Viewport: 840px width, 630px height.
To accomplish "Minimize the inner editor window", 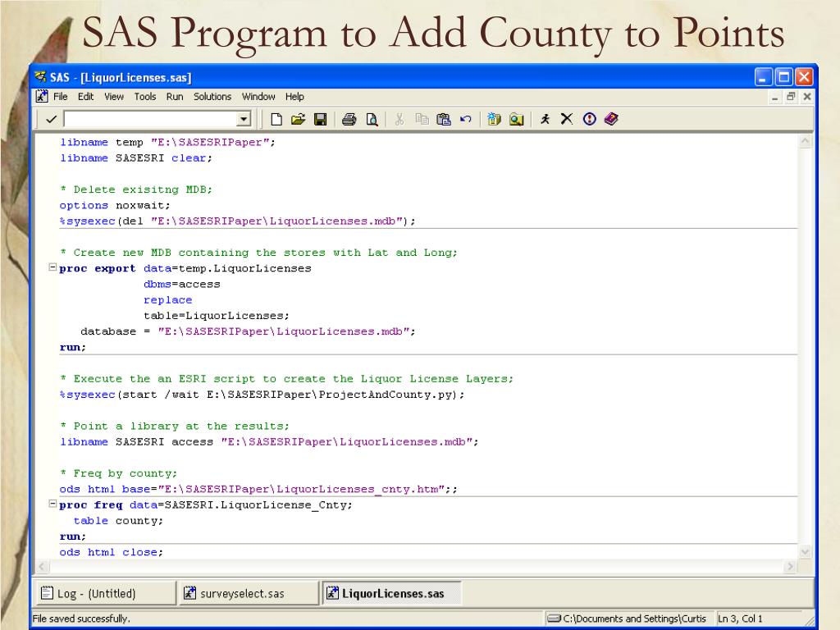I will pyautogui.click(x=774, y=97).
